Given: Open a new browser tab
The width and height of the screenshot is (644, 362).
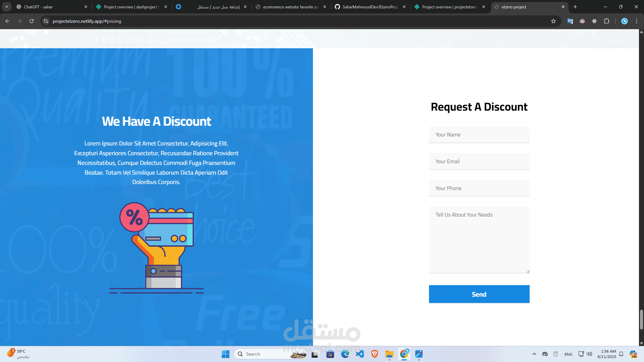Looking at the screenshot, I should tap(575, 7).
